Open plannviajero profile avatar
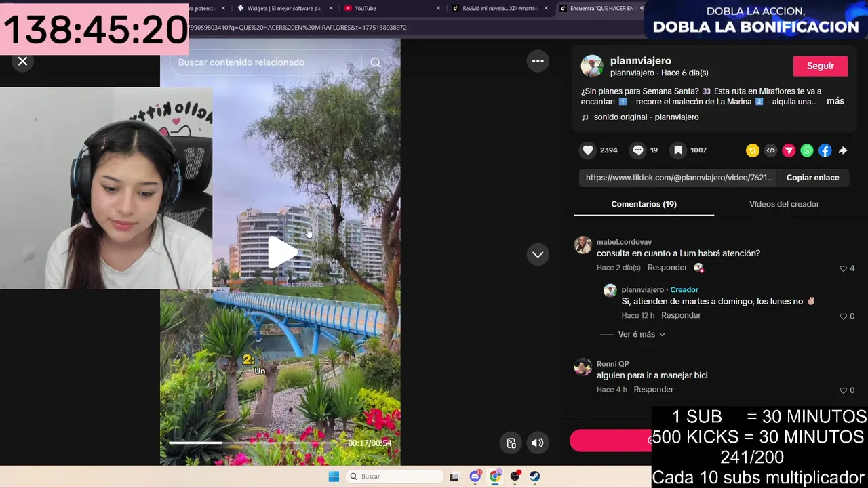The width and height of the screenshot is (868, 488). point(592,66)
